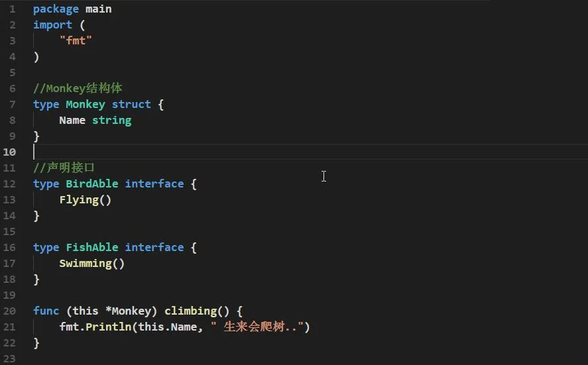Click the " 生来会爬树.." string literal
The width and height of the screenshot is (588, 365).
point(257,327)
